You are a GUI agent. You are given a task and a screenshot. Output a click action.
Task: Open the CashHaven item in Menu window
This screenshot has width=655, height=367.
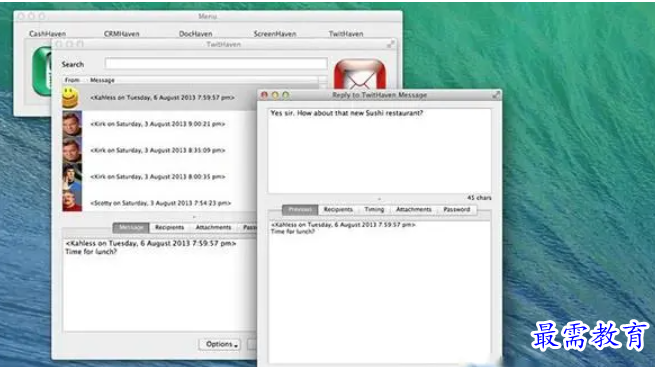pyautogui.click(x=47, y=34)
